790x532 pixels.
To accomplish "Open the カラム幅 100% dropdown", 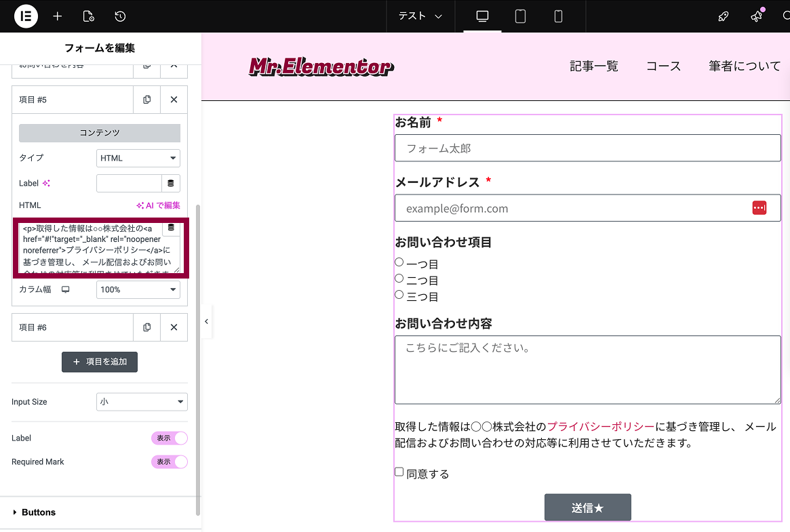I will pos(138,289).
